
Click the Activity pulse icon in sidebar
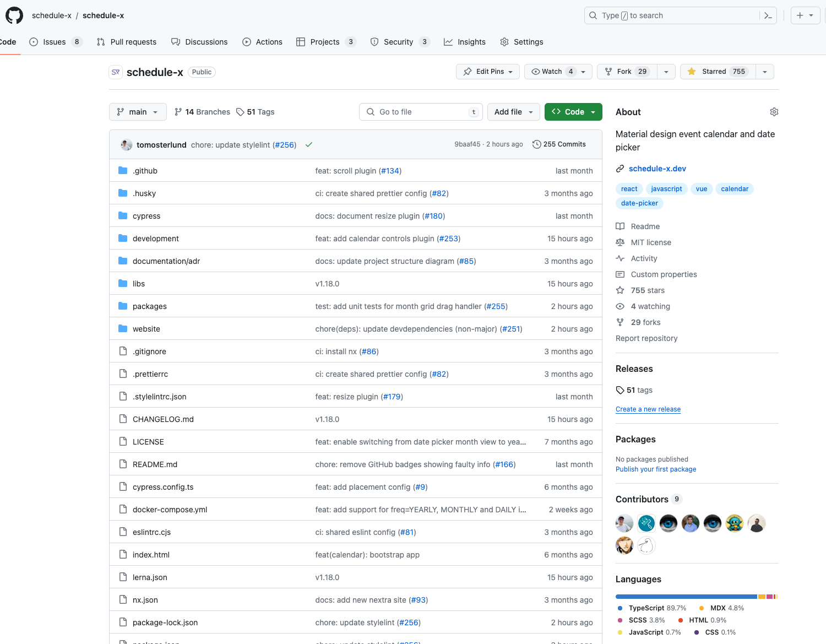[x=620, y=258]
